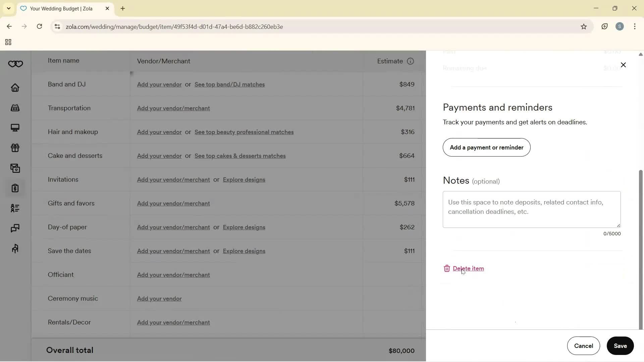The image size is (644, 362).
Task: Click the Add a payment or reminder button
Action: click(486, 147)
